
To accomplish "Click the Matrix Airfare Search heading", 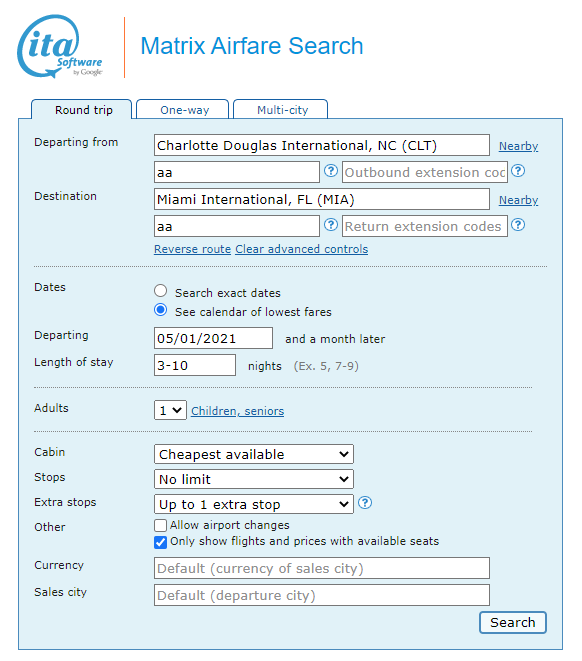I will pyautogui.click(x=252, y=46).
